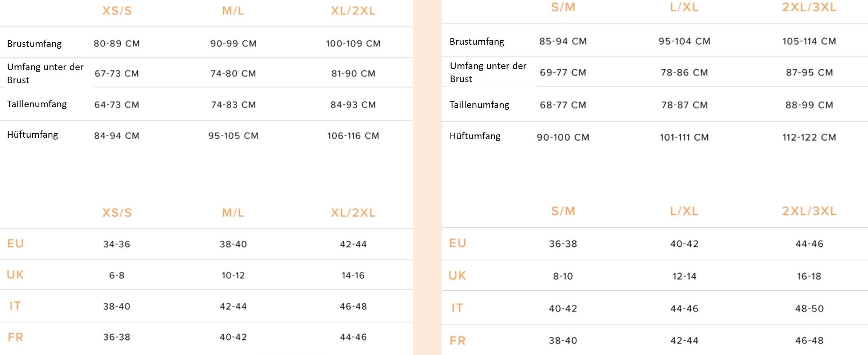Select the 67-73 CM underbust value

click(x=117, y=73)
